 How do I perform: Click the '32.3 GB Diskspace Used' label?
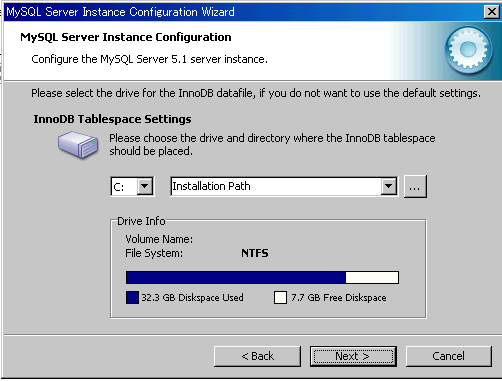tap(192, 297)
